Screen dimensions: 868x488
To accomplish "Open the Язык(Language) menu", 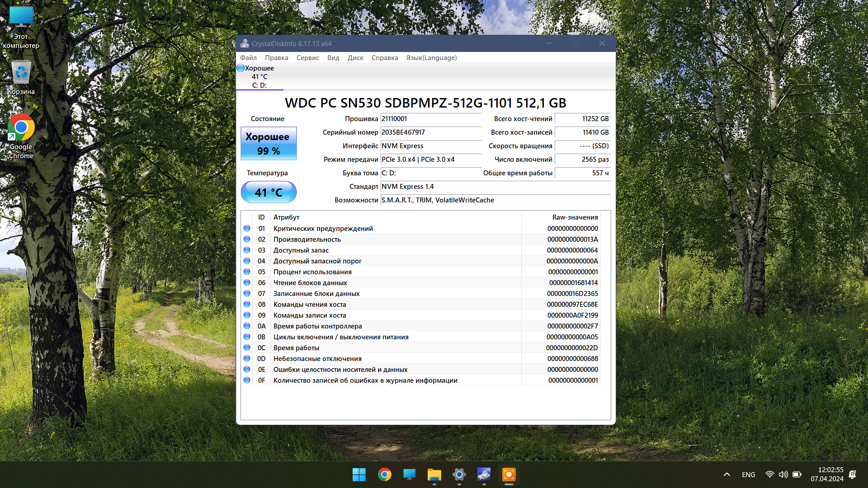I will coord(431,58).
